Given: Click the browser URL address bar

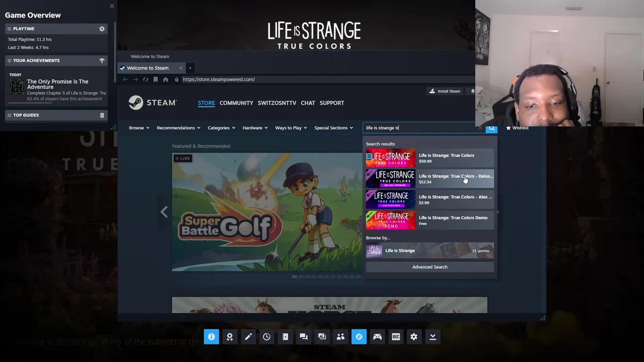Looking at the screenshot, I should click(x=327, y=79).
